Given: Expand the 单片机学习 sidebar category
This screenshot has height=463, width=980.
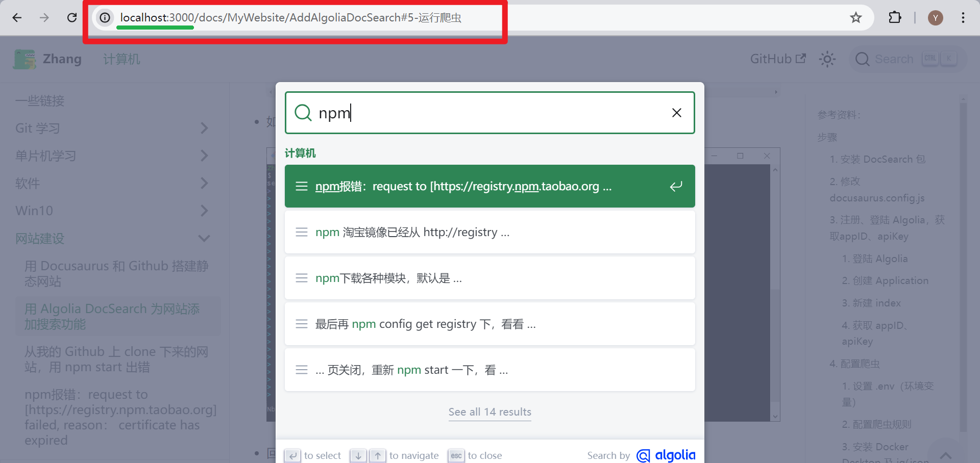Looking at the screenshot, I should [x=112, y=156].
